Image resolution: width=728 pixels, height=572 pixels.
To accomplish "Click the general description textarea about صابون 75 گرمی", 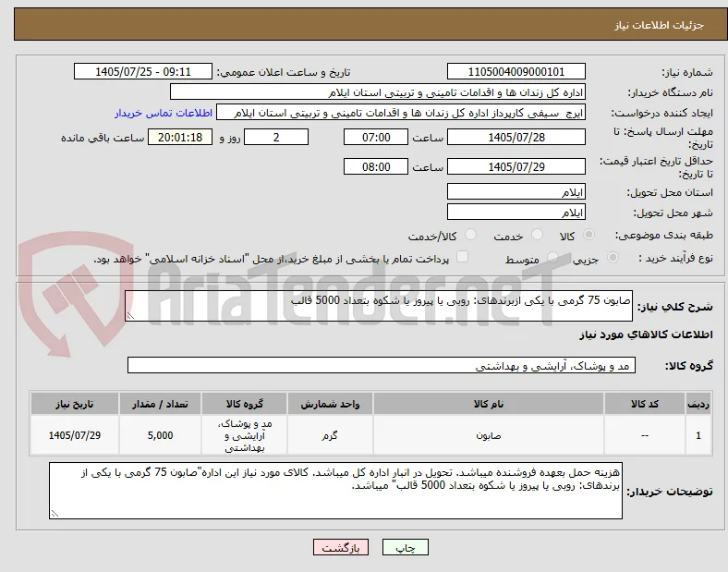I will pos(379,306).
